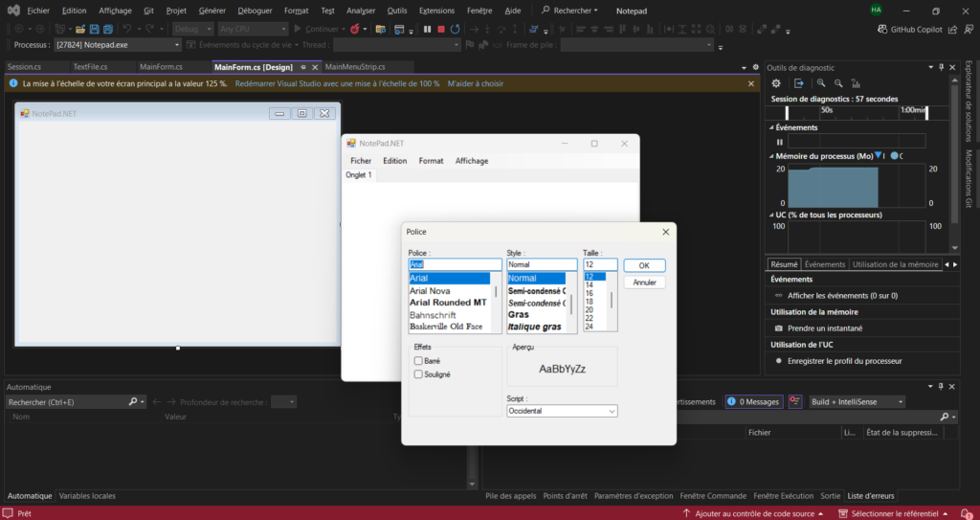This screenshot has width=980, height=520.
Task: Confirm the Police dialog with OK
Action: (644, 265)
